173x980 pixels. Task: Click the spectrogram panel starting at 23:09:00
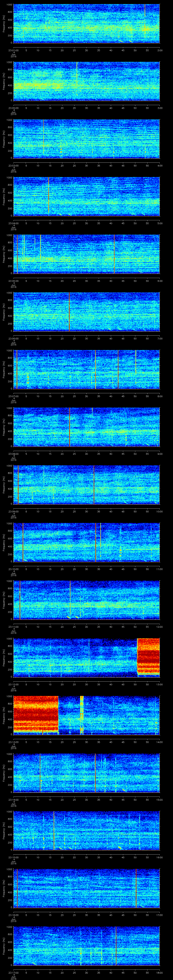[86, 485]
